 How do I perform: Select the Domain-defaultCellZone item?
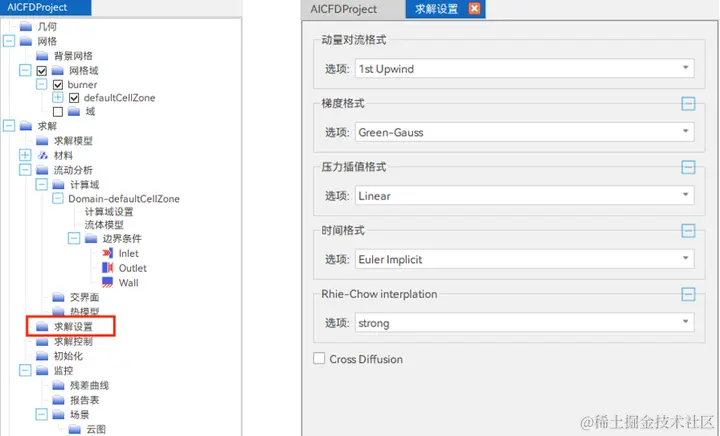(x=124, y=199)
